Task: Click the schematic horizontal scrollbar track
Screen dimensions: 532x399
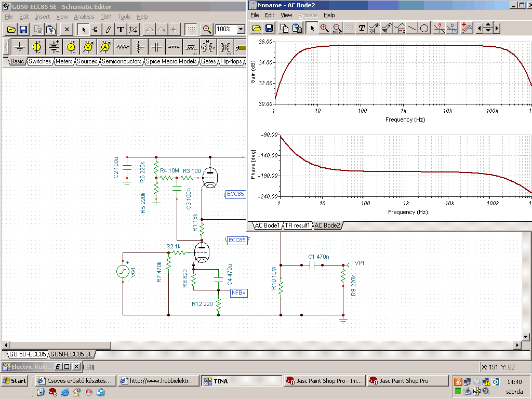Action: point(312,345)
